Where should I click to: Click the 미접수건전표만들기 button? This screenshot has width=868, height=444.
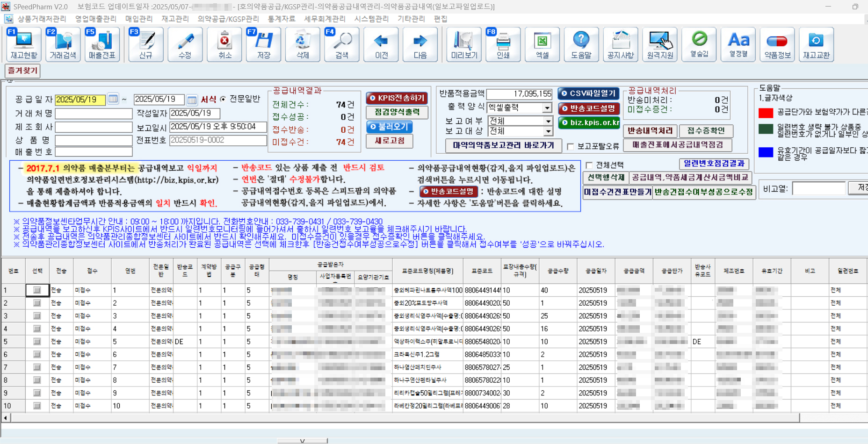click(618, 192)
